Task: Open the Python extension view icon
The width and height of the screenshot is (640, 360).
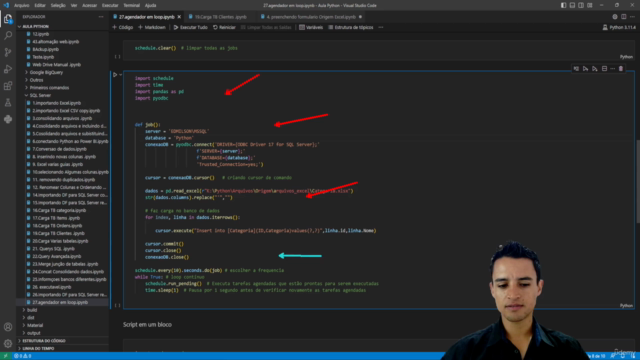Action: click(x=8, y=119)
